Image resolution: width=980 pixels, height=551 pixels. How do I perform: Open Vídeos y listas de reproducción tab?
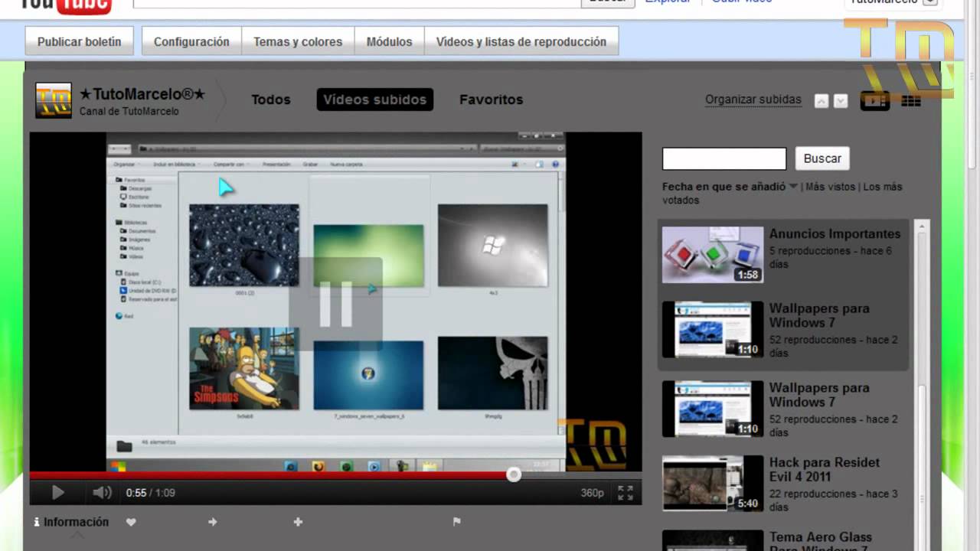521,41
